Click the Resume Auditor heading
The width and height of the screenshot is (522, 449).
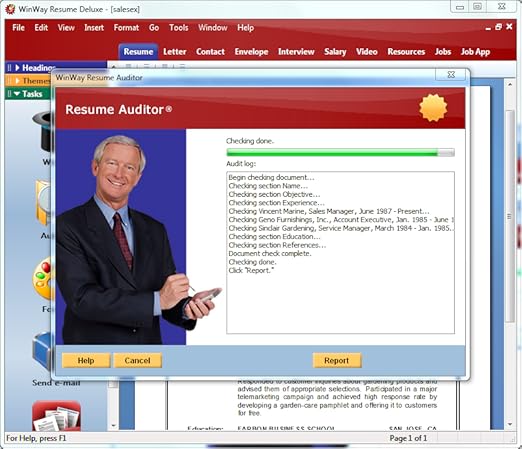[119, 109]
